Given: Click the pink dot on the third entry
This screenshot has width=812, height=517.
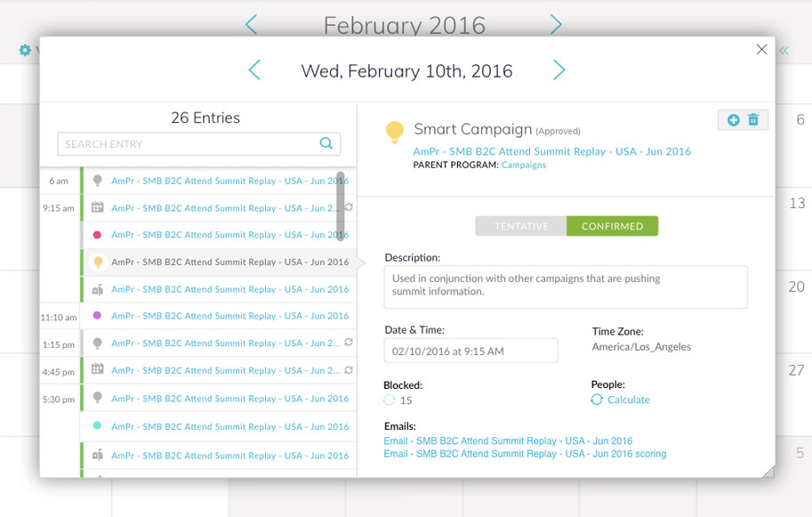Looking at the screenshot, I should coord(97,235).
